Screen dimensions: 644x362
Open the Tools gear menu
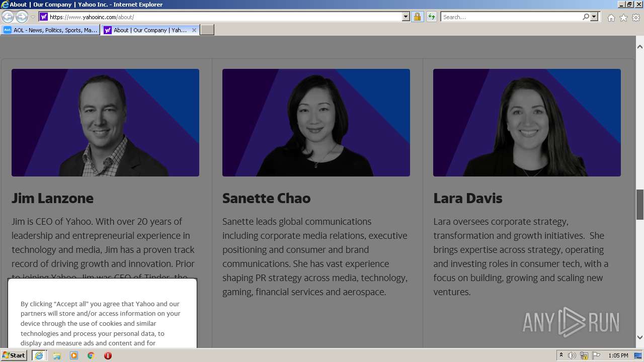tap(636, 18)
